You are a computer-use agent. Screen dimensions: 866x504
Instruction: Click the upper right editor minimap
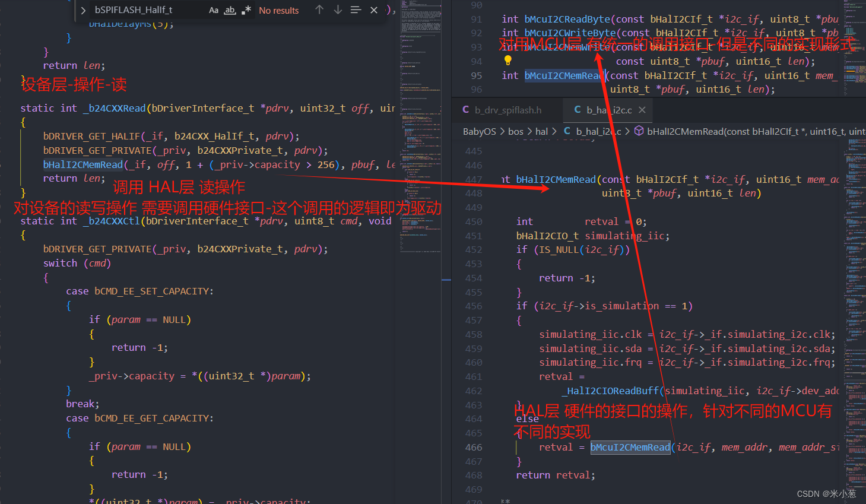click(855, 47)
